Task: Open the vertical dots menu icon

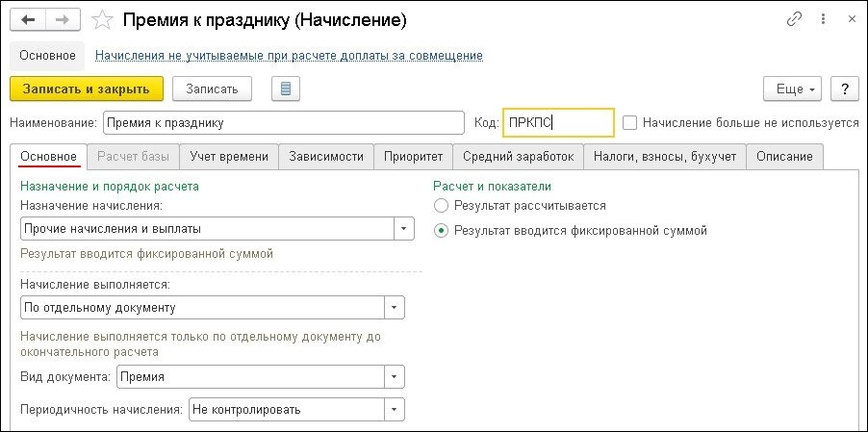Action: coord(821,19)
